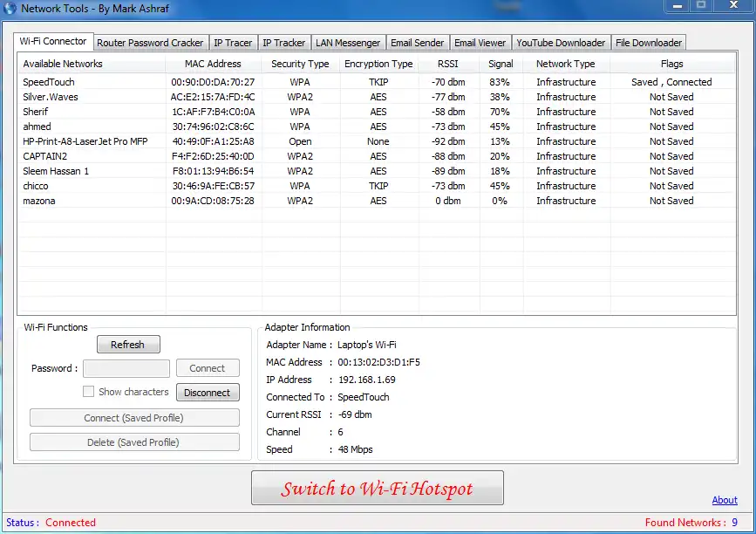Click Adapter Name value Laptop's Wi-Fi
Screen dimensions: 756x534
pyautogui.click(x=367, y=345)
